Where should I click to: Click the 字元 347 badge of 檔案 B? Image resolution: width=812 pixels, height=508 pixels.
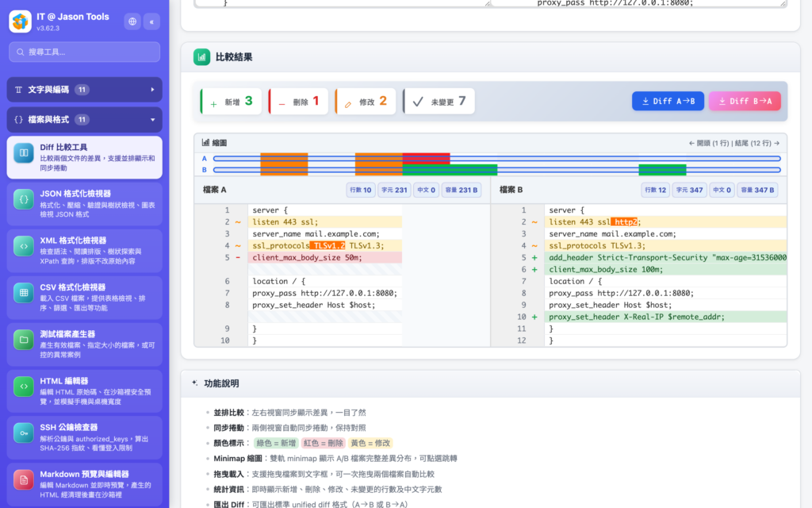click(689, 190)
